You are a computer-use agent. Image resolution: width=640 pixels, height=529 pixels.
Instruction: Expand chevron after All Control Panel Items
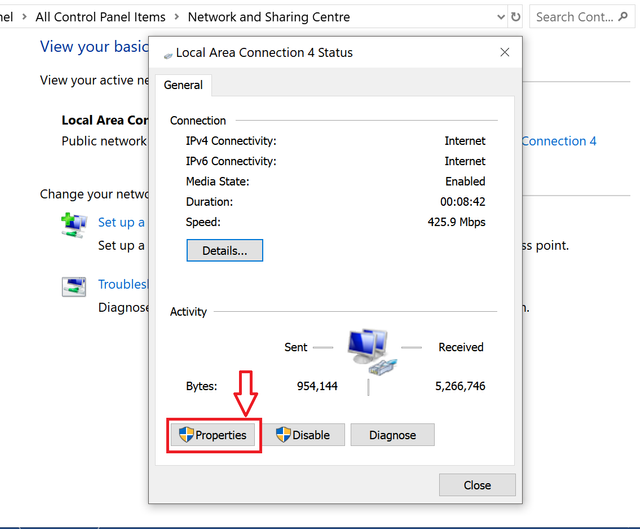[x=176, y=17]
